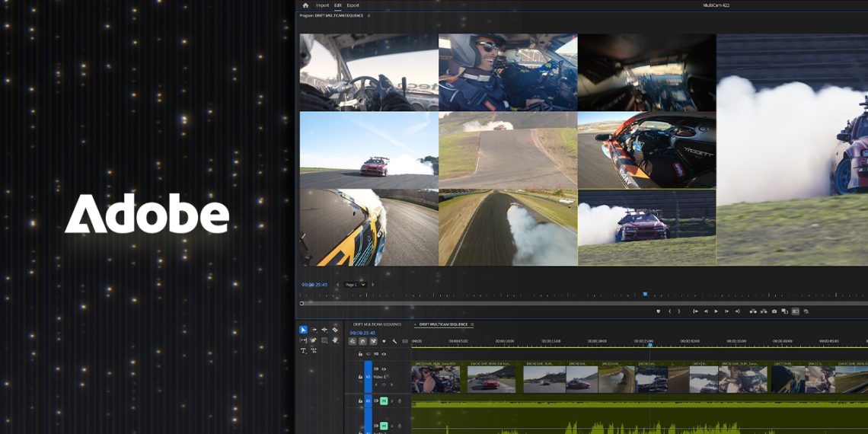Viewport: 868px width, 434px height.
Task: Switch to the Edit tab
Action: 337,5
